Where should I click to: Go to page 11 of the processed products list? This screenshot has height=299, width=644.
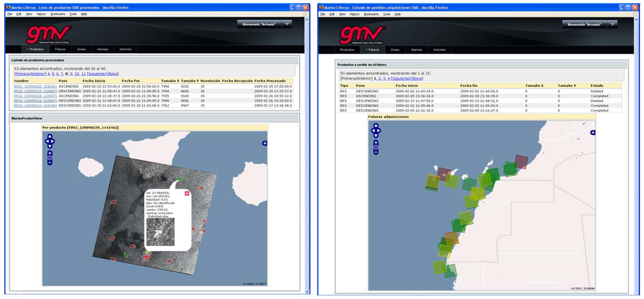84,74
